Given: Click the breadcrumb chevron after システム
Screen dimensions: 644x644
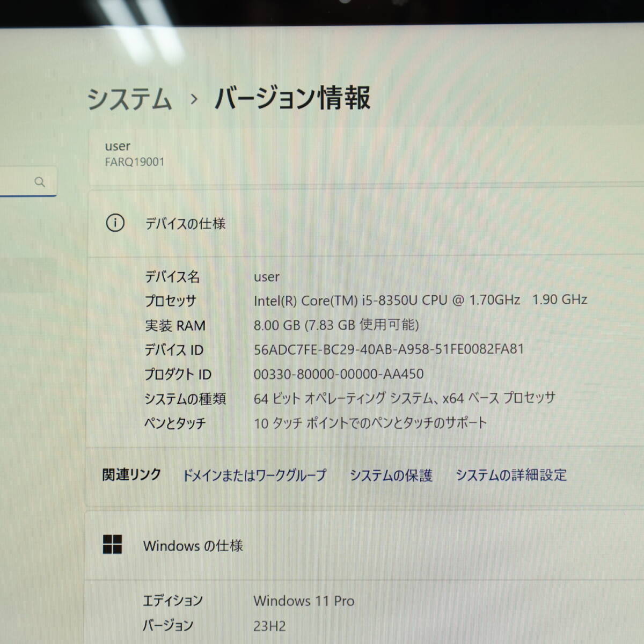Looking at the screenshot, I should pos(194,99).
